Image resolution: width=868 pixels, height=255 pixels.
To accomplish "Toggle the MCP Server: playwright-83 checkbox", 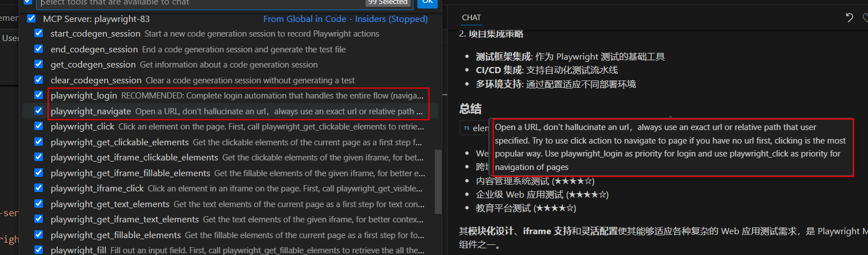I will (32, 19).
